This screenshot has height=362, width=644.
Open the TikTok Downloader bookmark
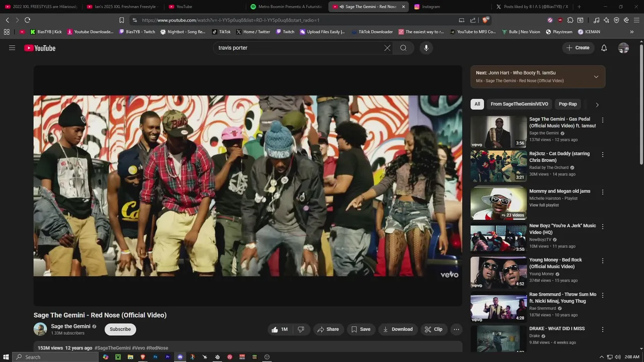tap(372, 32)
